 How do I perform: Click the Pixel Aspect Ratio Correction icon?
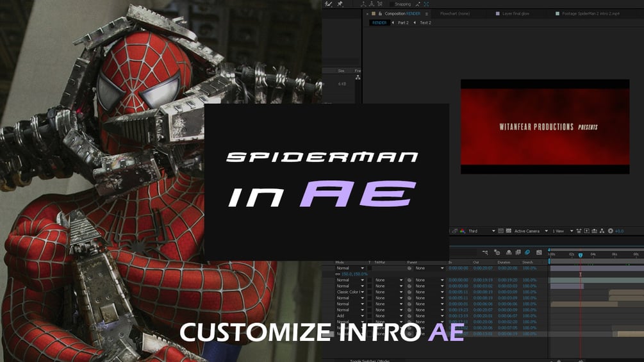click(579, 231)
